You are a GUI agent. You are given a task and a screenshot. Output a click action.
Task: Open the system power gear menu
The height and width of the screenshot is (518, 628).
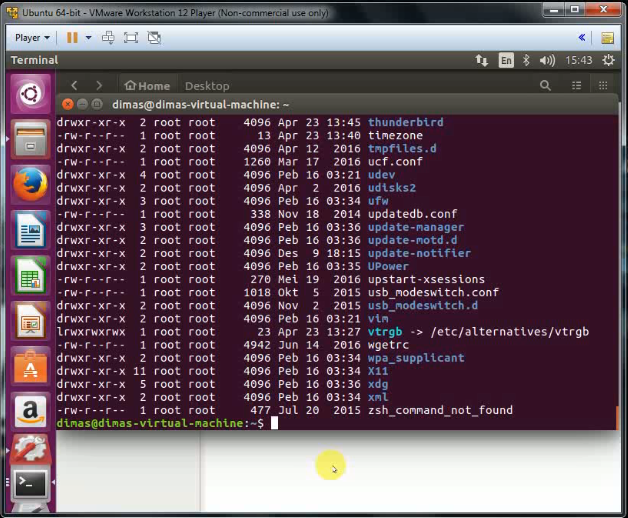(x=608, y=60)
